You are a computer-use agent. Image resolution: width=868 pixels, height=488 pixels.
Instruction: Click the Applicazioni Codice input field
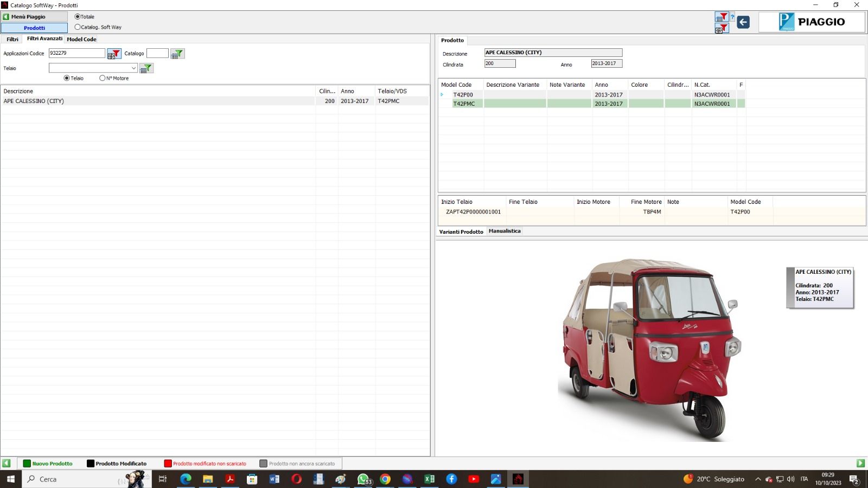point(76,53)
